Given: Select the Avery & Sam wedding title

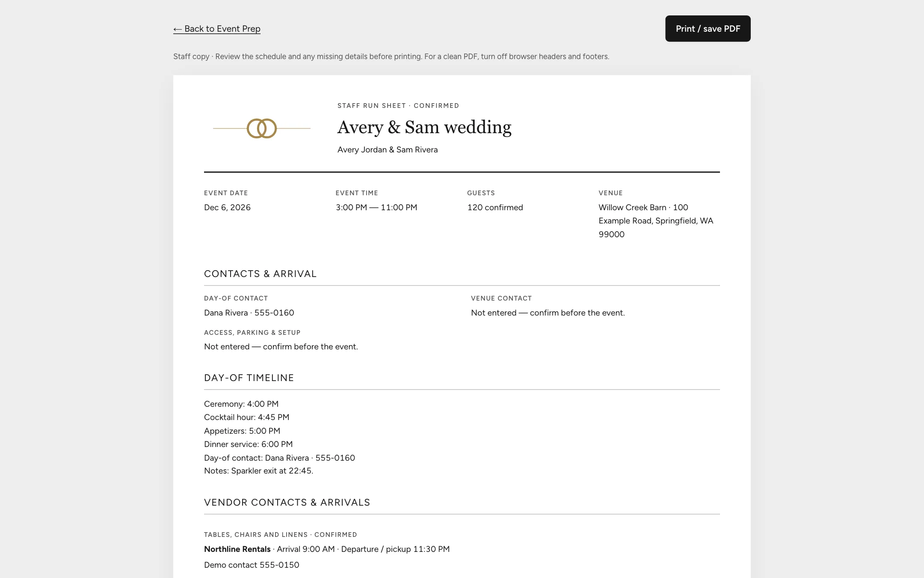Looking at the screenshot, I should pyautogui.click(x=424, y=127).
